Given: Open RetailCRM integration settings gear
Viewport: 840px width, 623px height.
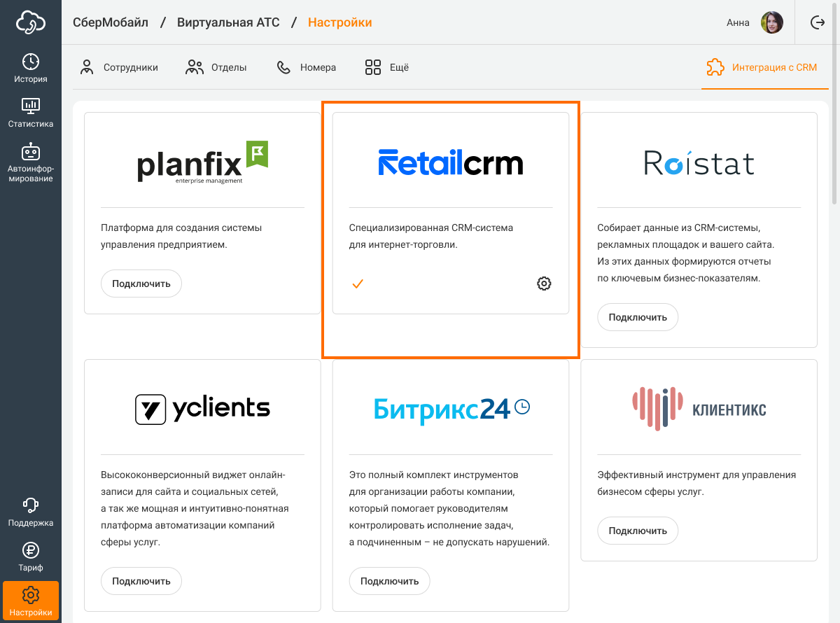Looking at the screenshot, I should click(x=544, y=283).
